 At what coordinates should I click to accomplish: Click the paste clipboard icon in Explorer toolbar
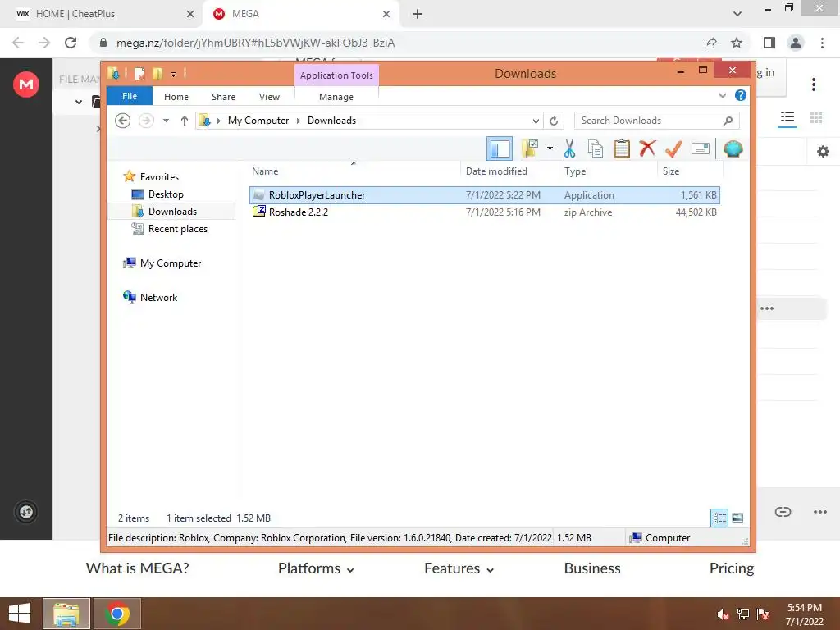[622, 149]
